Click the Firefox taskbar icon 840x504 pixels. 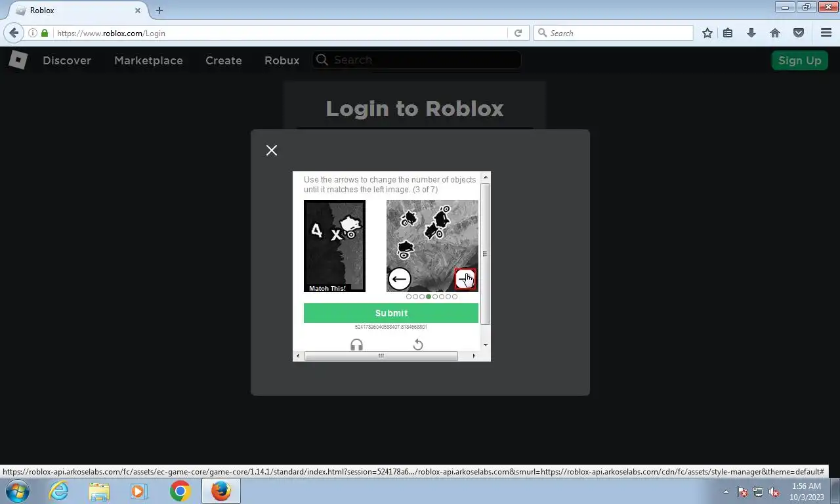point(221,491)
